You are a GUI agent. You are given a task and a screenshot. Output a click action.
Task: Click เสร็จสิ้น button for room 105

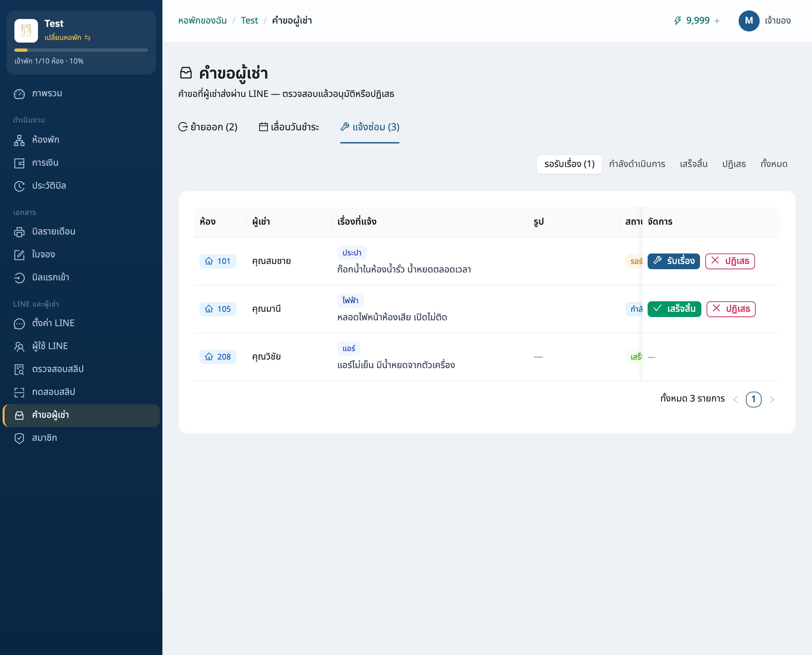point(674,309)
